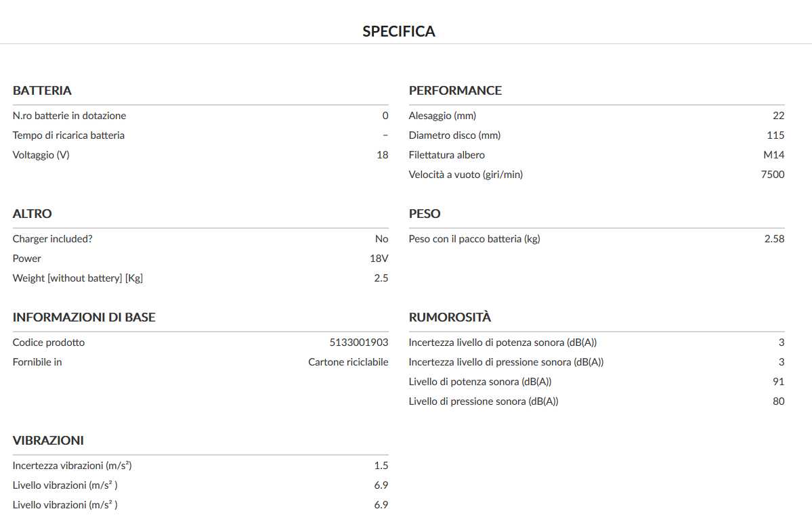Select the VIBRAZIONI section heading
Image resolution: width=812 pixels, height=530 pixels.
48,441
